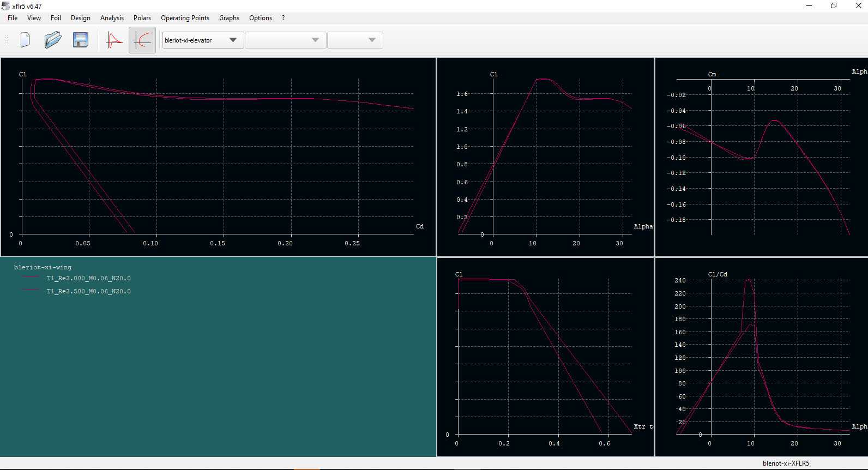Open the ? help menu
This screenshot has width=868, height=470.
[x=283, y=18]
